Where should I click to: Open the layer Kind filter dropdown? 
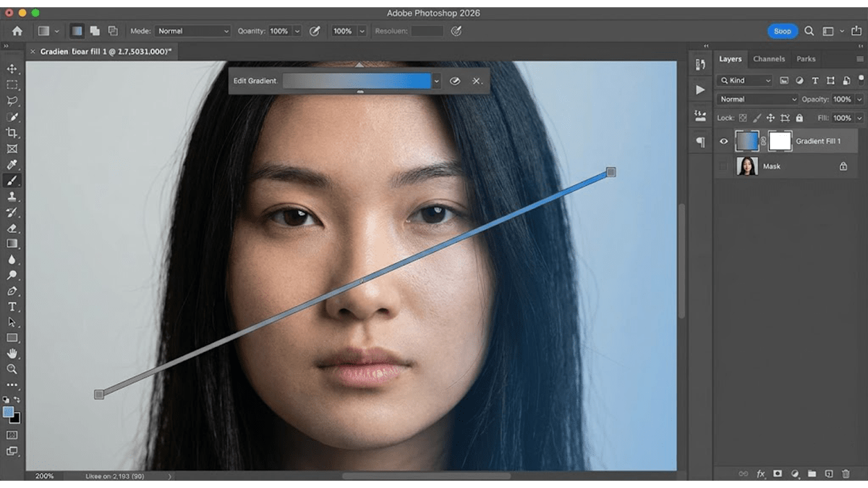click(745, 80)
